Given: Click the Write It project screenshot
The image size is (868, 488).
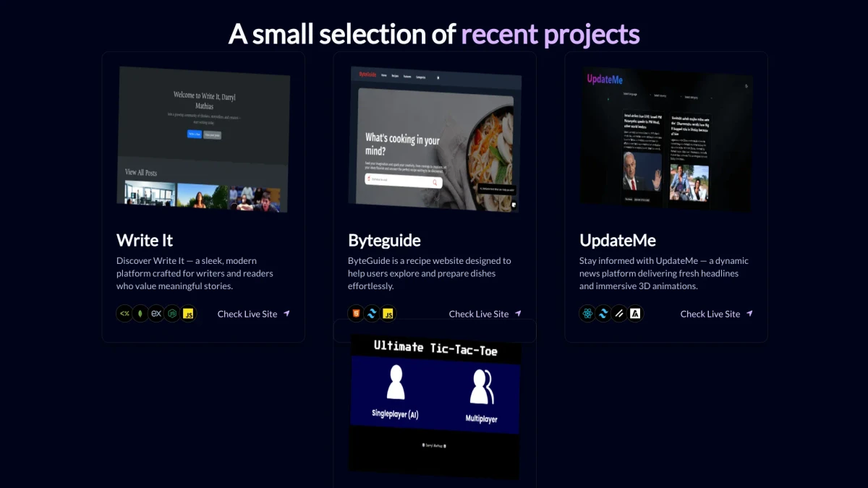Looking at the screenshot, I should click(x=203, y=140).
